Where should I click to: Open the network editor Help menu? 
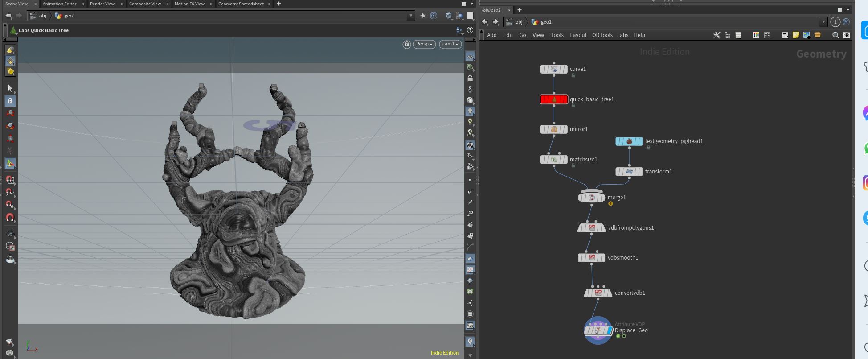639,35
